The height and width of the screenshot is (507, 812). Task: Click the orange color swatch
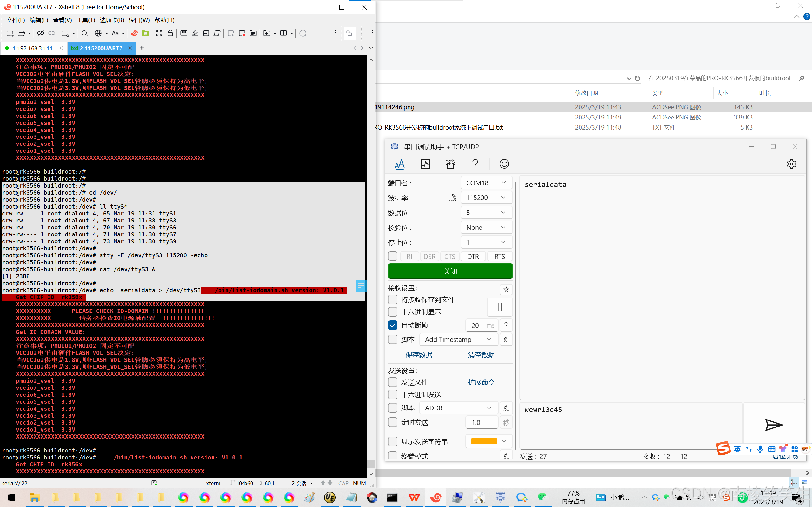pyautogui.click(x=484, y=441)
